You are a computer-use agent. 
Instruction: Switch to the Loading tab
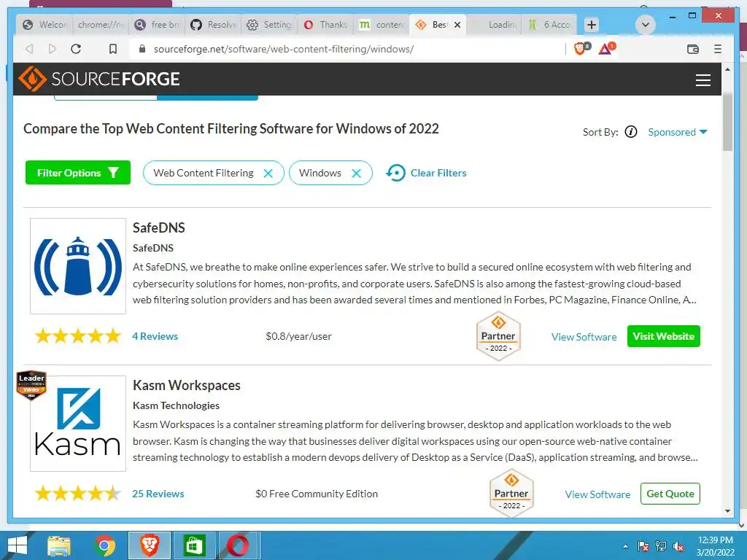495,25
